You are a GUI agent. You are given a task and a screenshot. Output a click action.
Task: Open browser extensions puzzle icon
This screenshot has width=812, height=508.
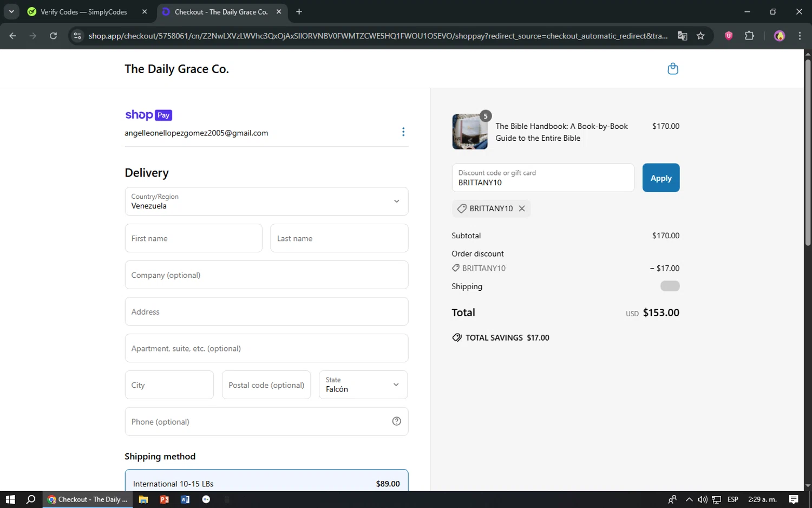pos(749,36)
